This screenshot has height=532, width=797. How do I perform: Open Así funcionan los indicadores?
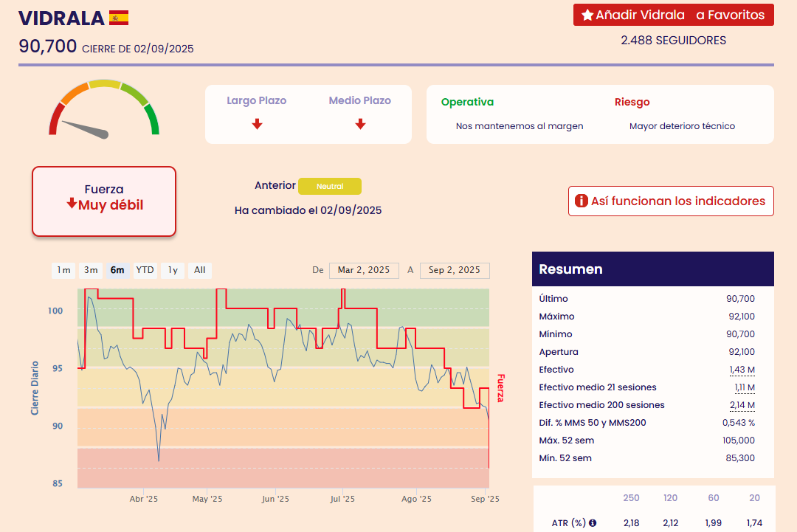pos(671,201)
